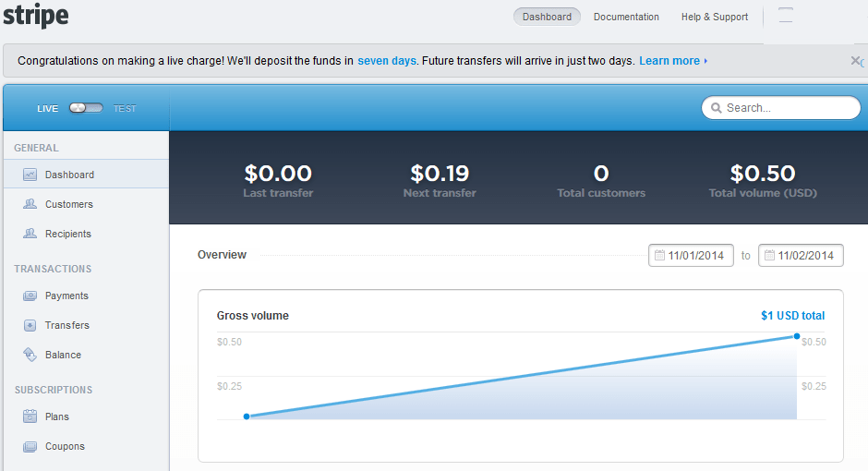The width and height of the screenshot is (868, 471).
Task: Click the Overview heading
Action: pyautogui.click(x=222, y=255)
